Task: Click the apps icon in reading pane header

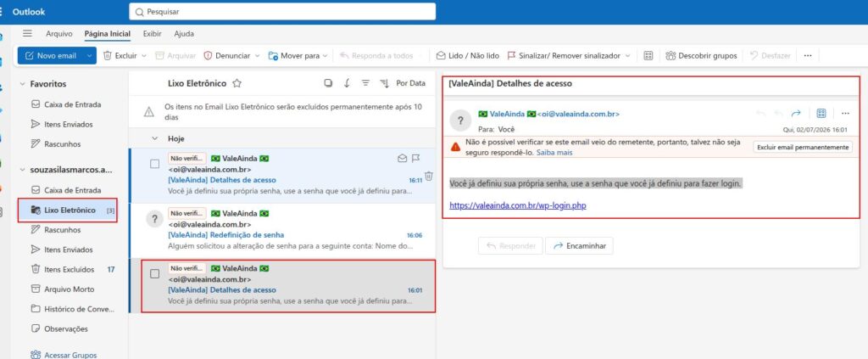Action: pos(821,114)
